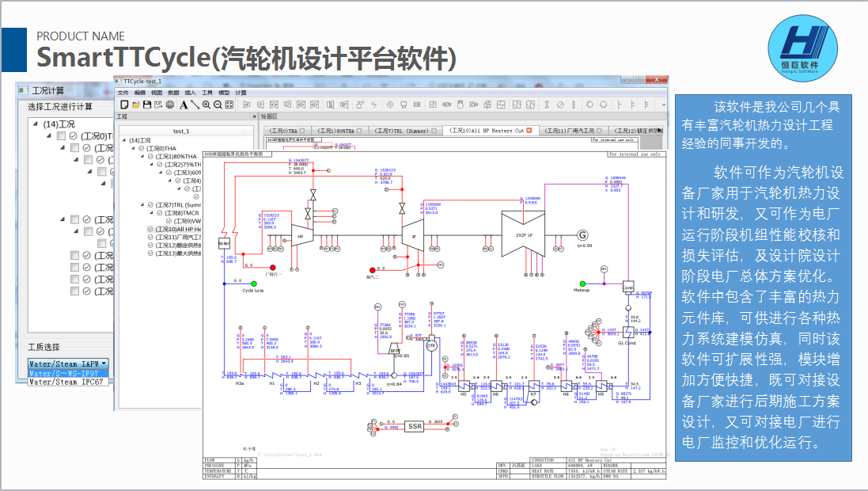This screenshot has height=491, width=868.
Task: Click the red 厂用汽一 node in diagram
Action: [x=272, y=268]
